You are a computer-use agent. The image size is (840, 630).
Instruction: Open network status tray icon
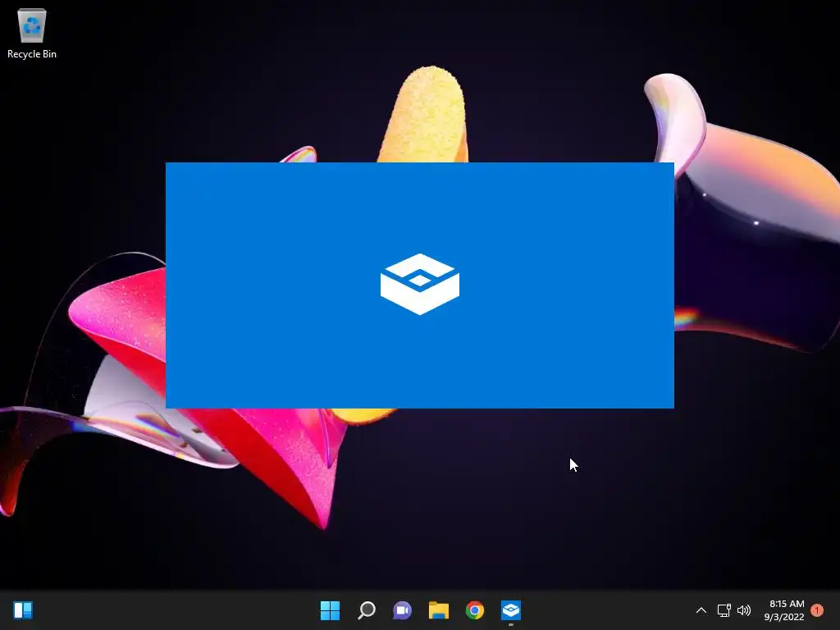click(724, 610)
